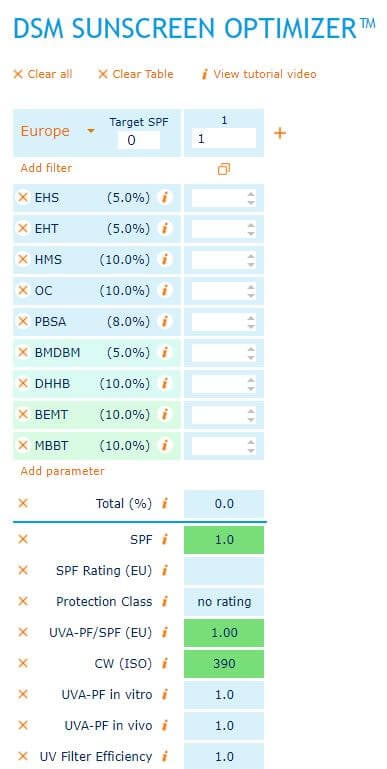Screen dimensions: 387x769
Task: Open the View tutorial video link
Action: tap(259, 74)
